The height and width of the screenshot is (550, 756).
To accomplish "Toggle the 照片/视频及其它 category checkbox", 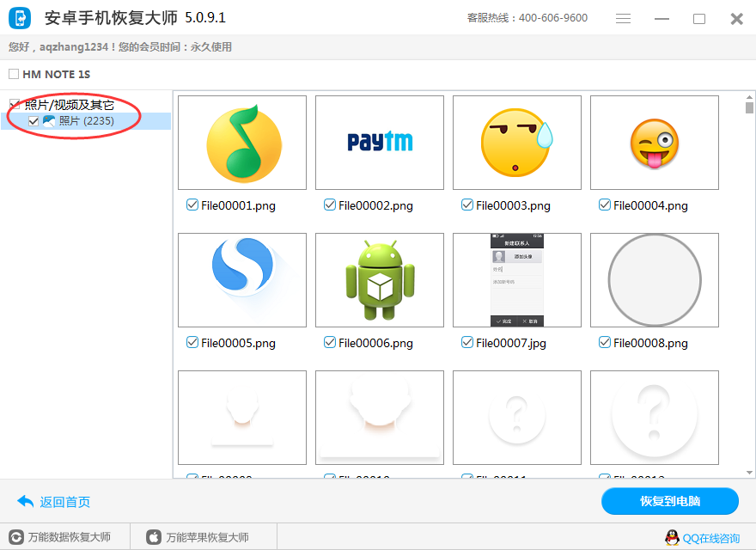I will [x=15, y=104].
